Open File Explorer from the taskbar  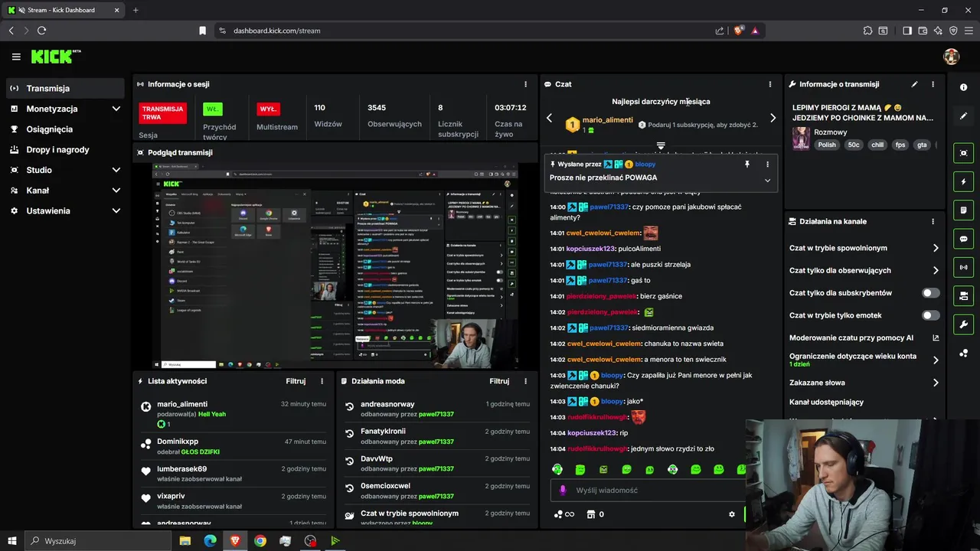point(185,541)
